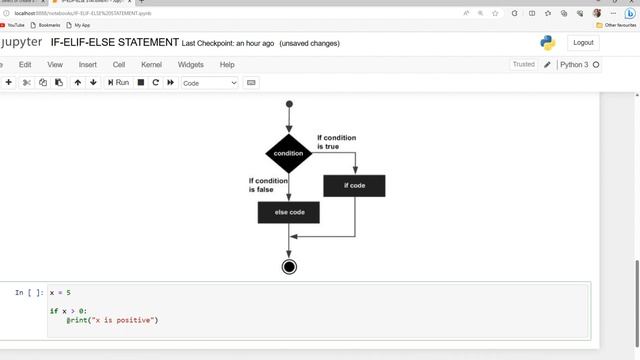Add page to favorites star icon
Viewport: 640px width, 360px height.
click(x=495, y=13)
